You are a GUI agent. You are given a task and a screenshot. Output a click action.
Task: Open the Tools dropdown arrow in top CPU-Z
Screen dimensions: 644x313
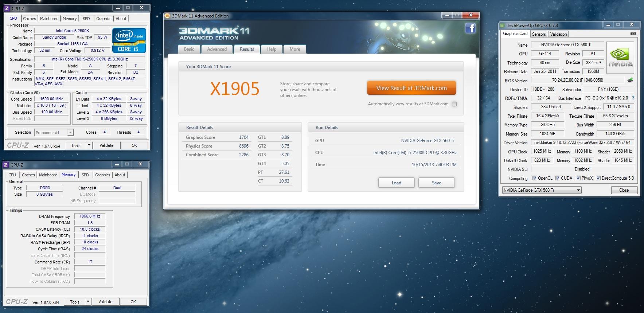89,145
